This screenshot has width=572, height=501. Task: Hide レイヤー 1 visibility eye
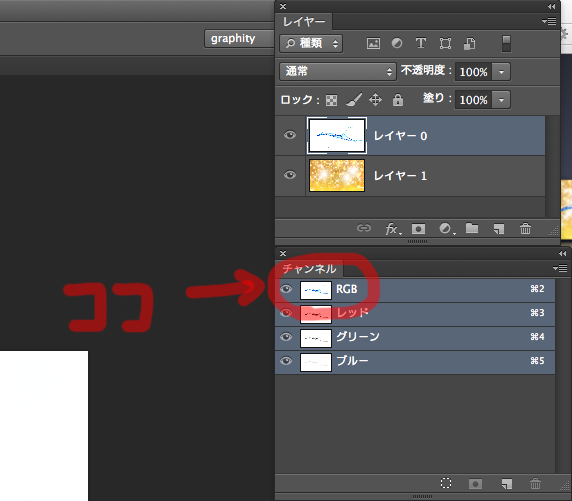tap(290, 175)
